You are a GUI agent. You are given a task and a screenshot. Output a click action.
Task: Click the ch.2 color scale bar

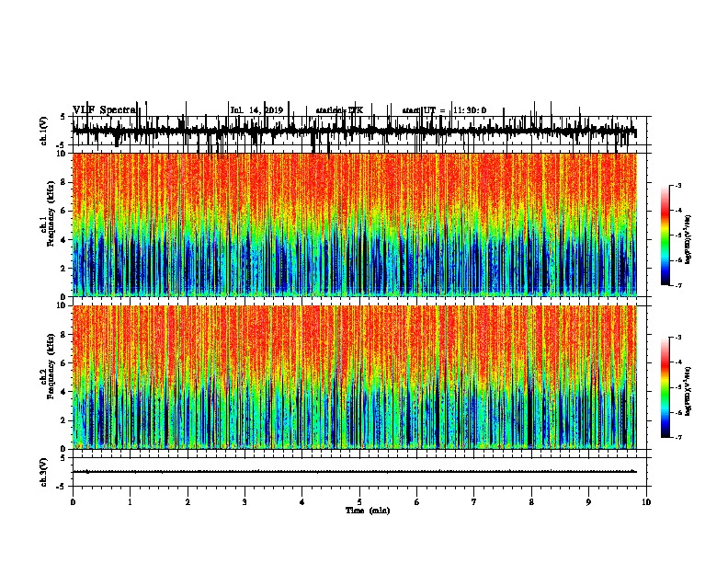tap(665, 387)
